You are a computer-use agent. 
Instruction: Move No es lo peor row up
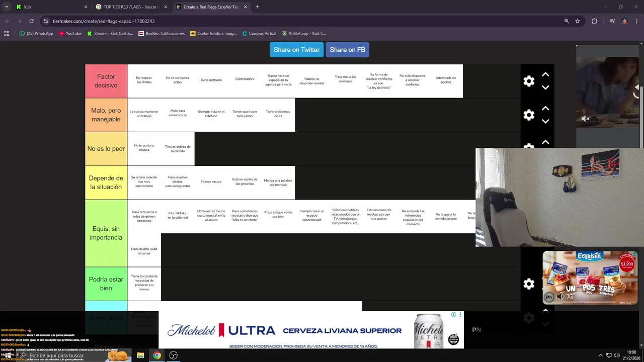pyautogui.click(x=545, y=142)
